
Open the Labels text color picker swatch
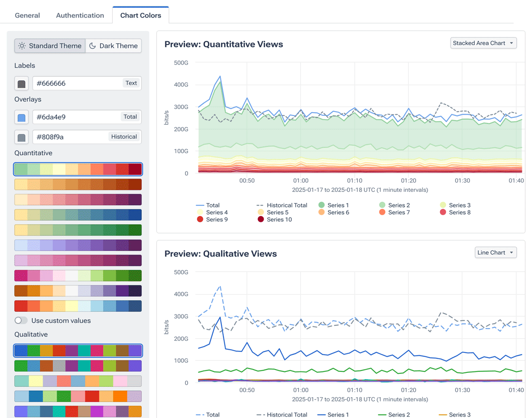[x=21, y=84]
